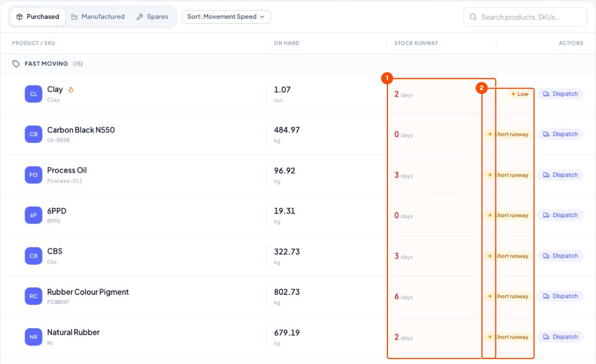Viewport: 596px width, 364px height.
Task: Click the 6P avatar badge for 6PPD
Action: (34, 215)
